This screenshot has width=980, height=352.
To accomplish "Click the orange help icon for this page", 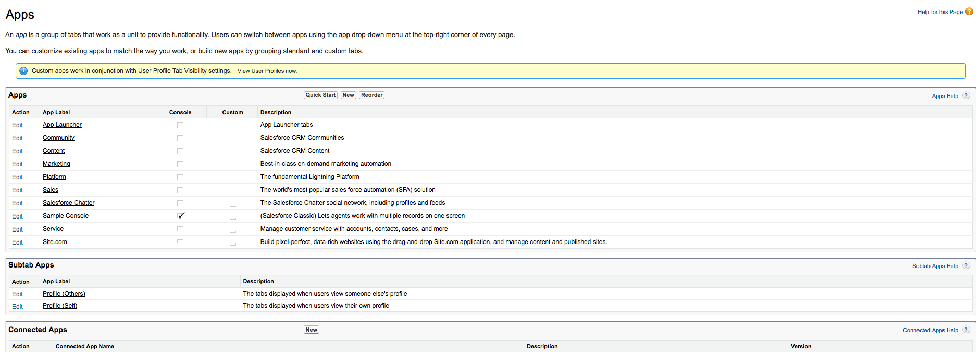I will (x=969, y=11).
